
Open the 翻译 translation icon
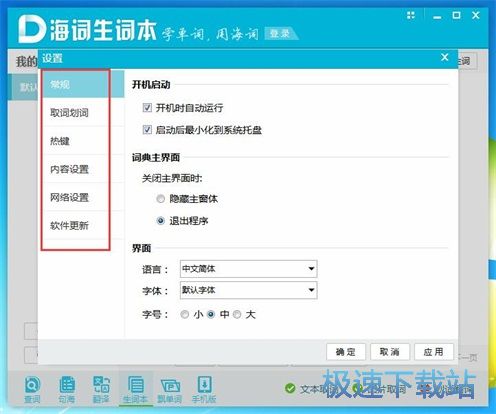[101, 389]
